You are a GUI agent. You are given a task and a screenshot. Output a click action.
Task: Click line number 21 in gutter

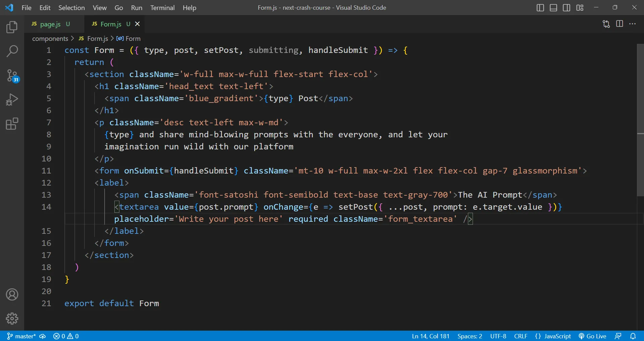46,303
